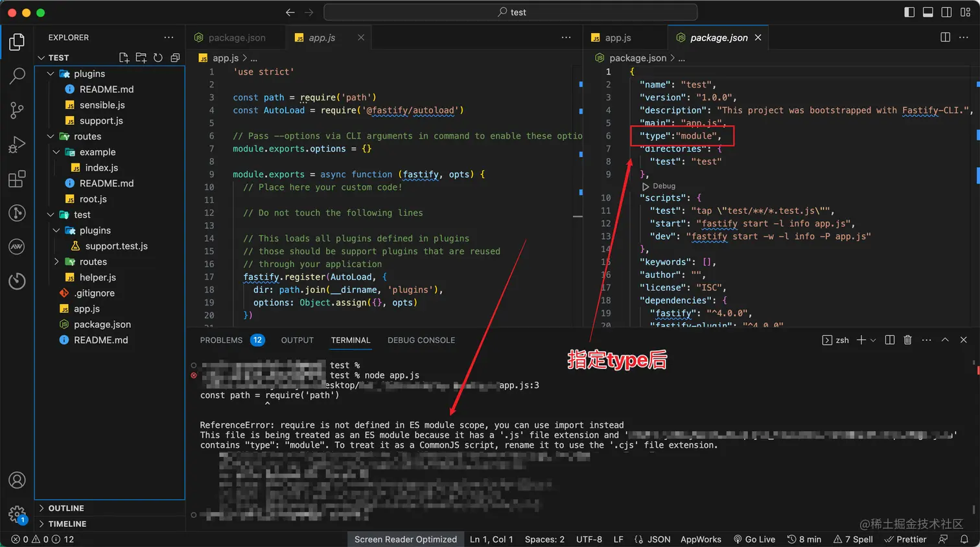Open the Manage gear icon
This screenshot has height=547, width=980.
point(17,515)
